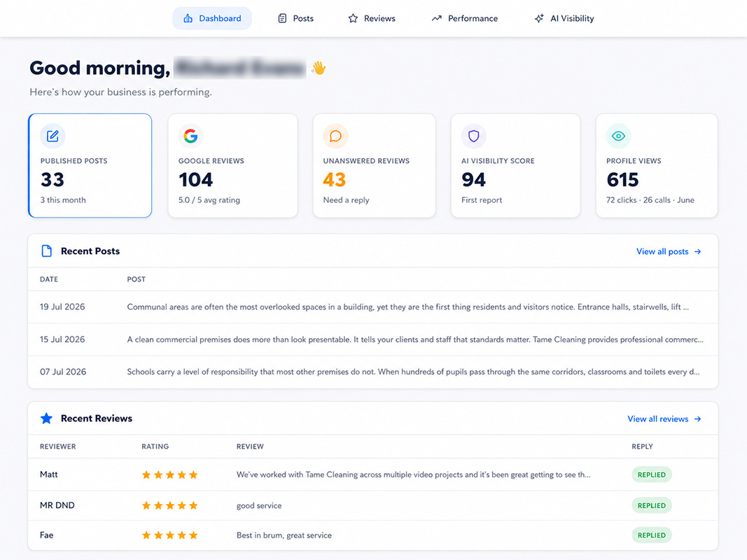
Task: Click the REPLIED badge in Fae's row
Action: pos(652,535)
